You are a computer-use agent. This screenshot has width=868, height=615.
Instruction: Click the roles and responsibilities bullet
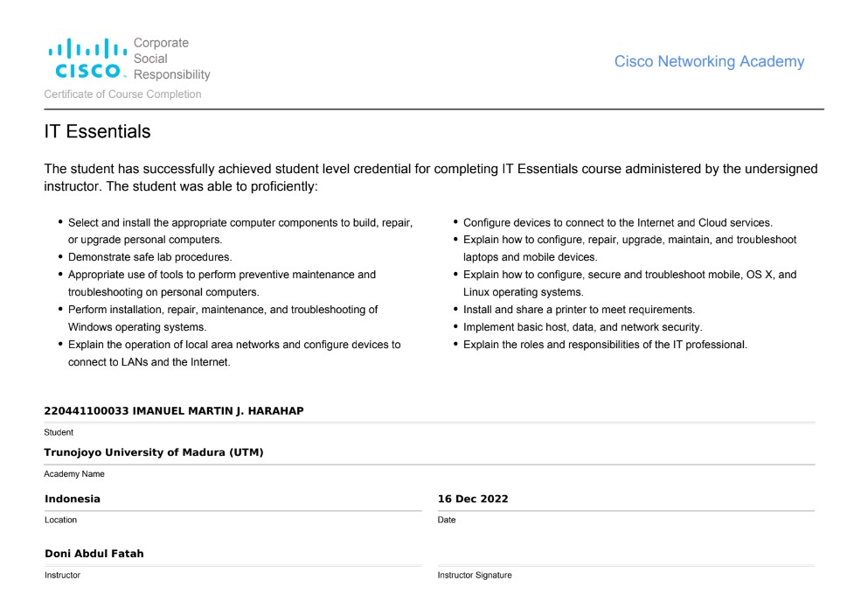(605, 345)
